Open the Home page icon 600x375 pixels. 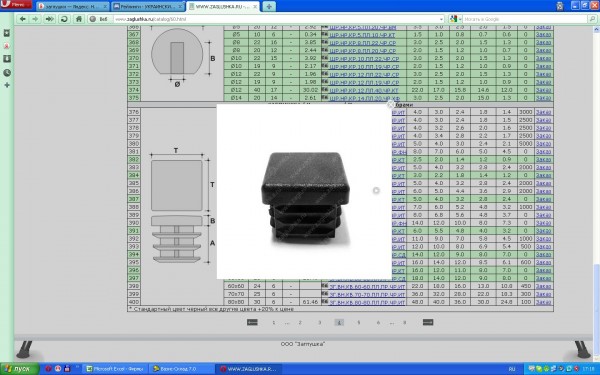(79, 19)
